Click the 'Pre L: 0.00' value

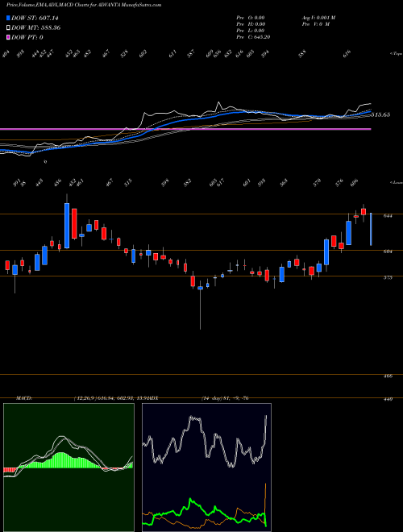coord(251,31)
